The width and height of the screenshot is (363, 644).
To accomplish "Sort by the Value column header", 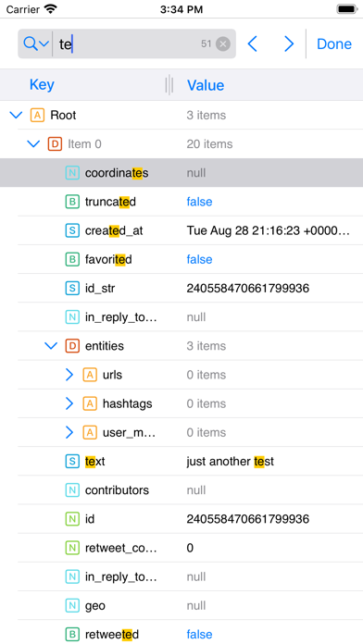I will (x=206, y=85).
